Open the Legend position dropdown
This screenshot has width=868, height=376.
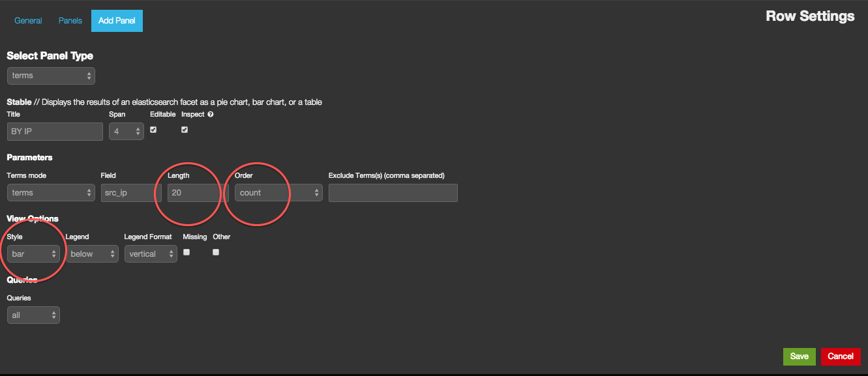[x=92, y=254]
